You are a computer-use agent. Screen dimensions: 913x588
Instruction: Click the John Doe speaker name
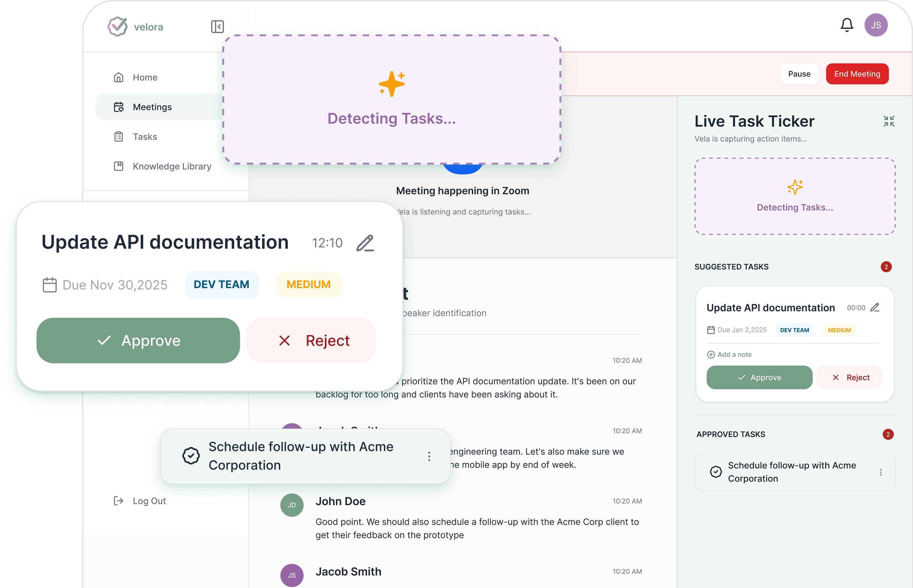point(341,501)
